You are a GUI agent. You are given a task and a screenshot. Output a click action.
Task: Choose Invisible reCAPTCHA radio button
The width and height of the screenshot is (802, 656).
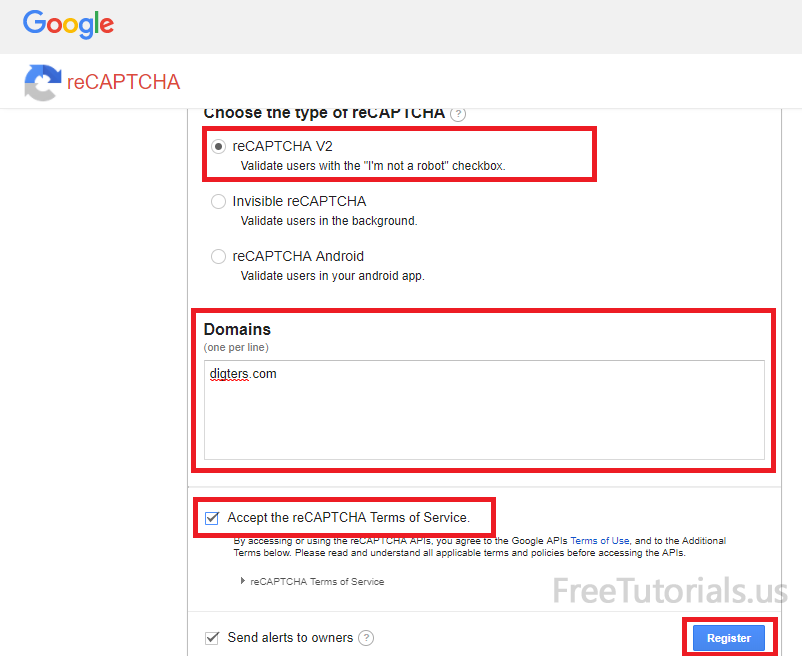click(218, 201)
